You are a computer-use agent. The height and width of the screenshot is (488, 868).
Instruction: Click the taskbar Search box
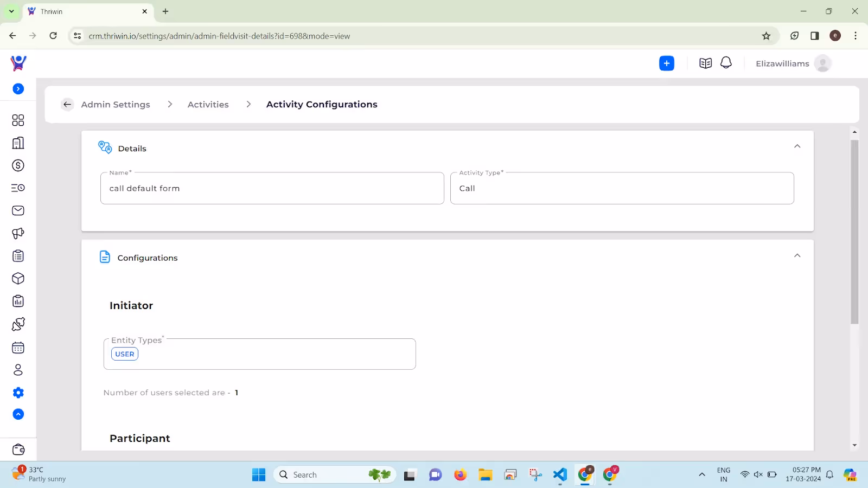[x=335, y=475]
